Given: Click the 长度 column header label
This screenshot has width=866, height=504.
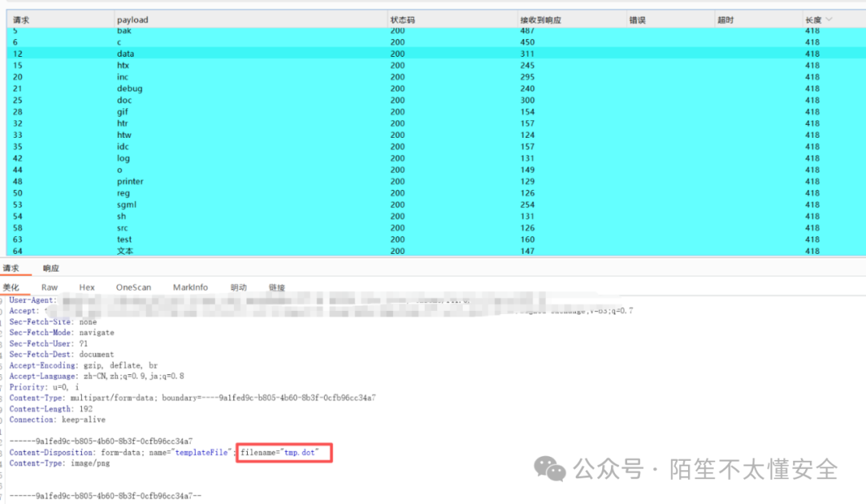Looking at the screenshot, I should [813, 20].
